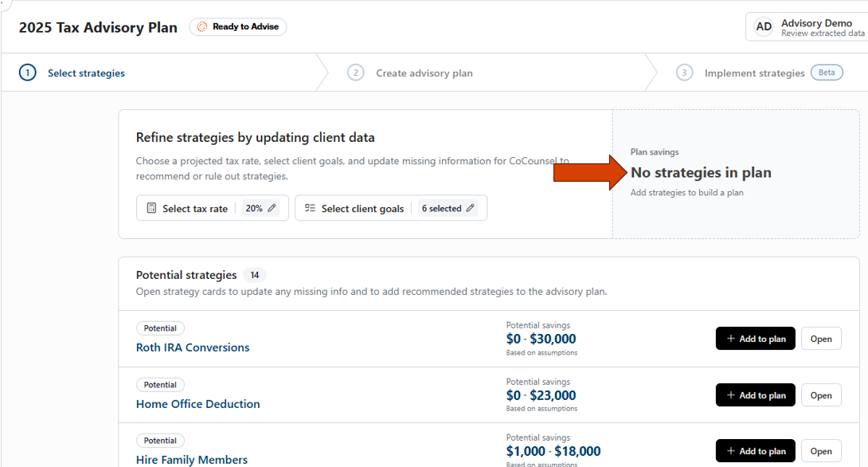Add Roth IRA Conversions to plan
Screen dimensions: 868x467
pos(755,339)
